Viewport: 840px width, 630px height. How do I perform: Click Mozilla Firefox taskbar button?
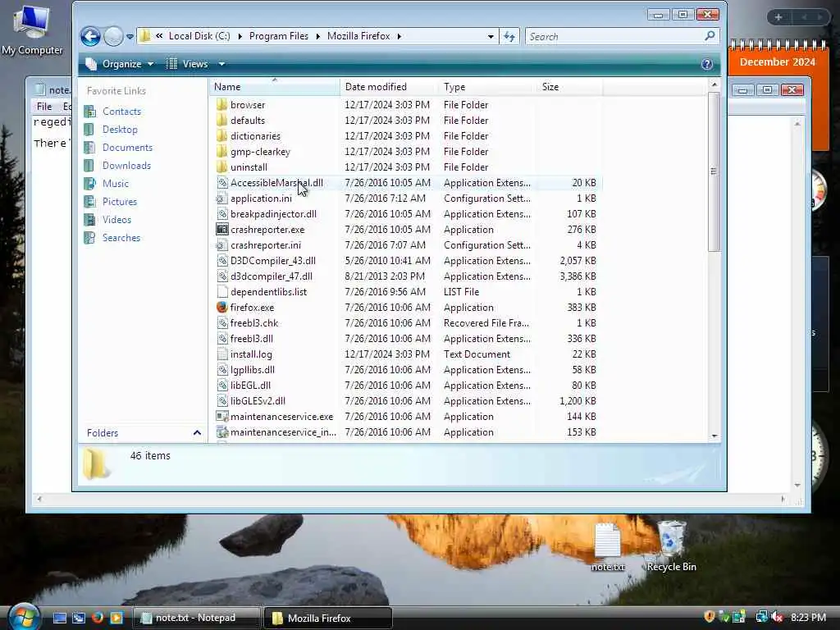[328, 619]
